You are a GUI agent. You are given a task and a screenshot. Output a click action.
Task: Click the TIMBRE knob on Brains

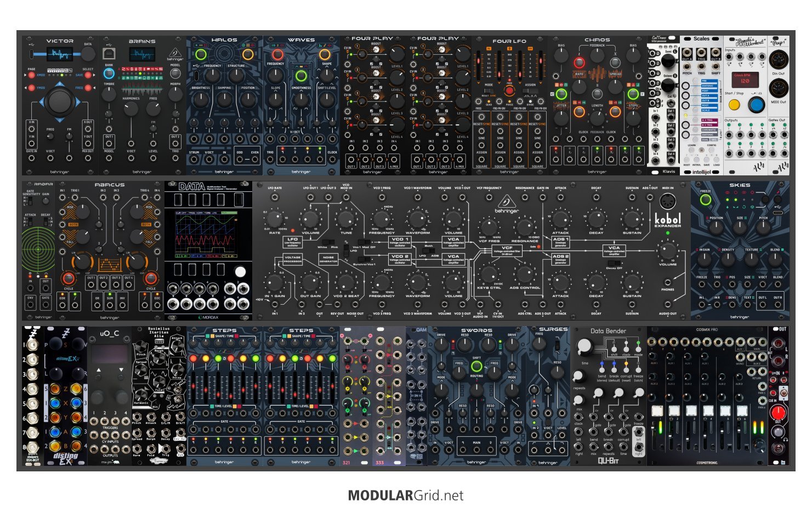[109, 94]
